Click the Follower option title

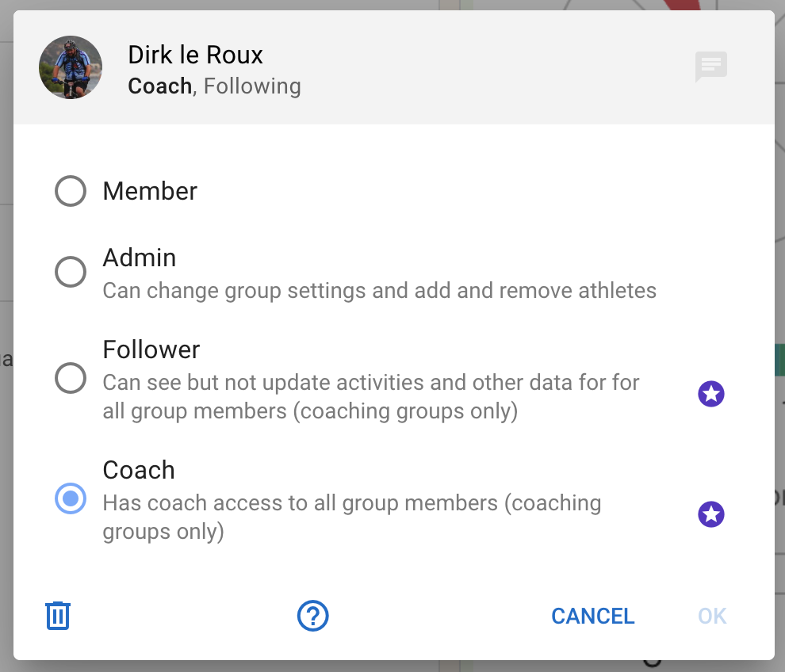point(151,349)
